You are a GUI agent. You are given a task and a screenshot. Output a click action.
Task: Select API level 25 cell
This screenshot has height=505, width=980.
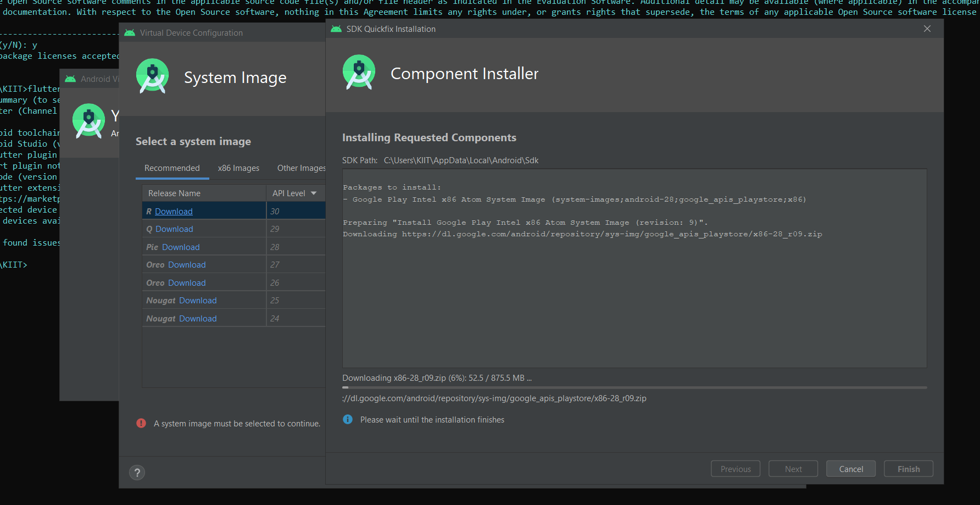[296, 301]
